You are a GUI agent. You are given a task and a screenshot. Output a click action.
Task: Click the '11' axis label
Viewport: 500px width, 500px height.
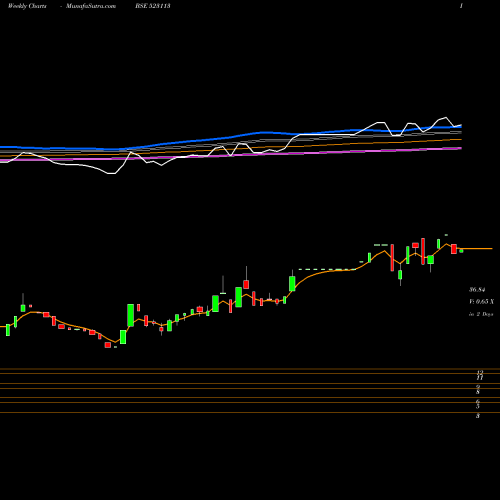pos(480,378)
